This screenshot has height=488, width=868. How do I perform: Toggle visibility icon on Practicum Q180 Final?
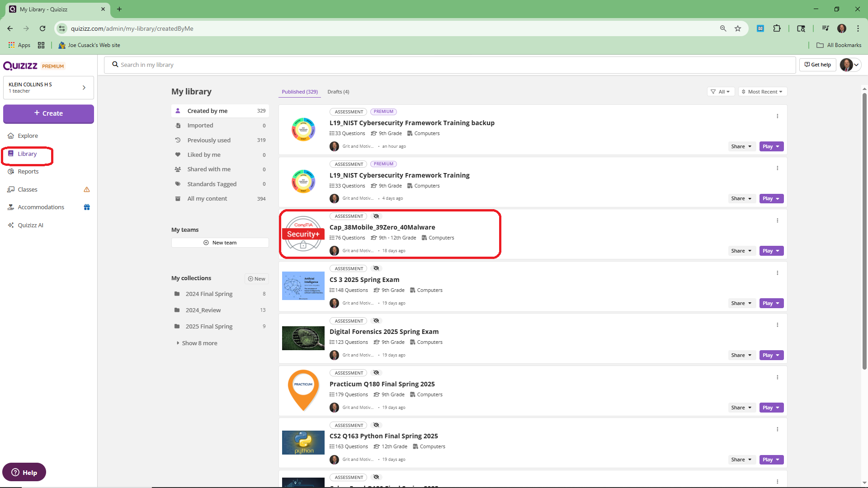coord(376,373)
